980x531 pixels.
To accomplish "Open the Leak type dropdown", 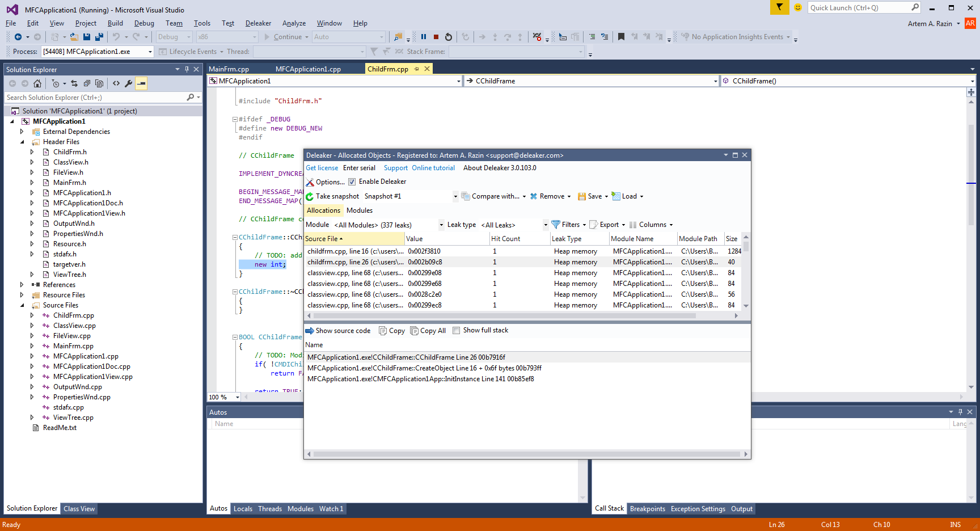I will tap(546, 225).
